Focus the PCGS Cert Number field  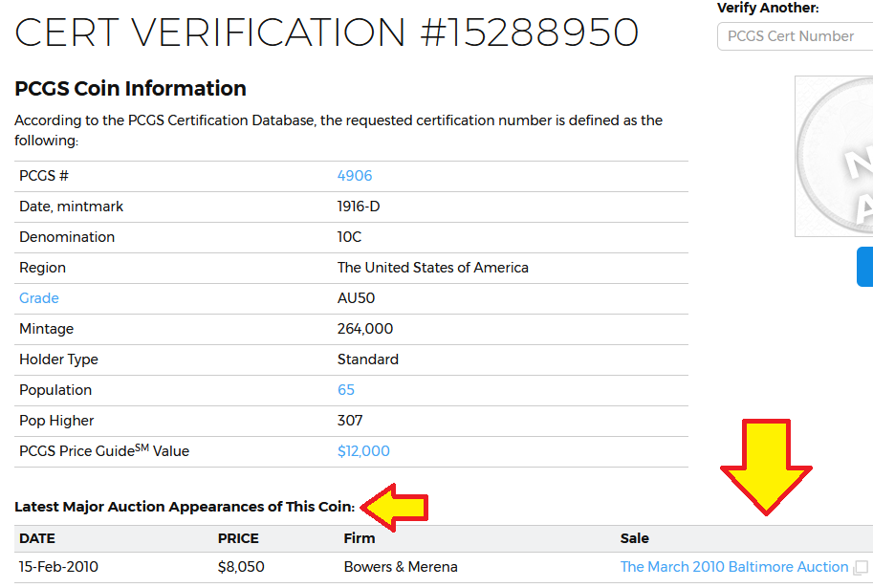point(795,36)
